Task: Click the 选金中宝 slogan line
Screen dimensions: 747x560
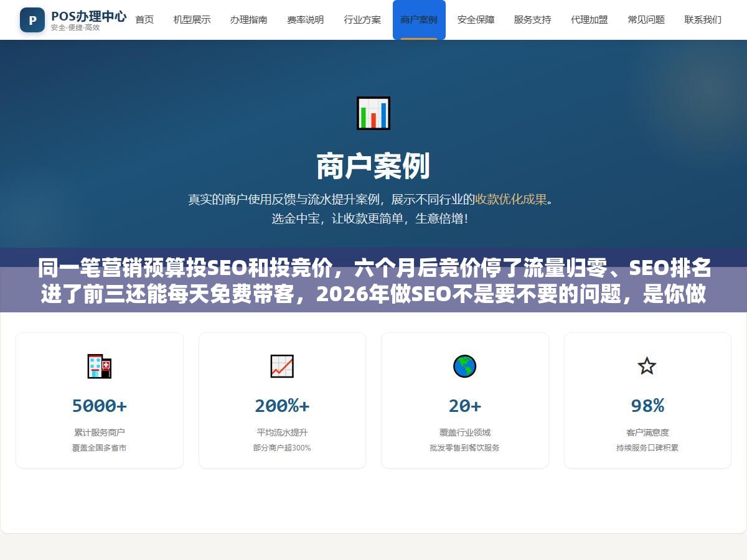Action: [370, 219]
